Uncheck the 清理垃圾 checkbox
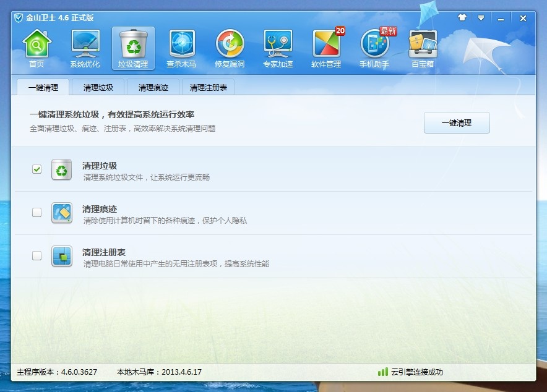This screenshot has height=392, width=547. 37,169
